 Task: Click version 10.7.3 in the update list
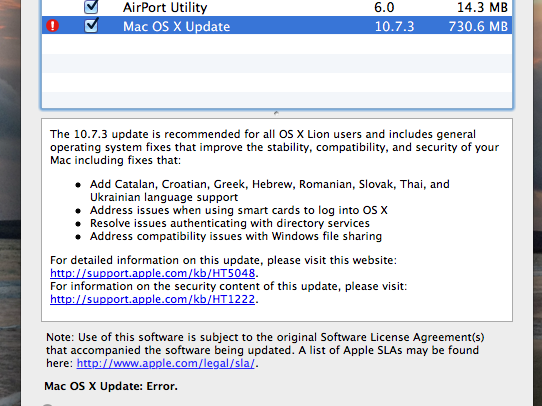pyautogui.click(x=394, y=27)
